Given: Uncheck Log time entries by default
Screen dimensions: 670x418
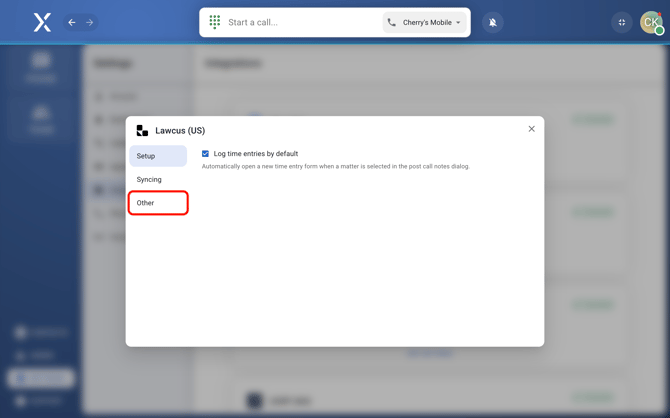Looking at the screenshot, I should pyautogui.click(x=206, y=154).
